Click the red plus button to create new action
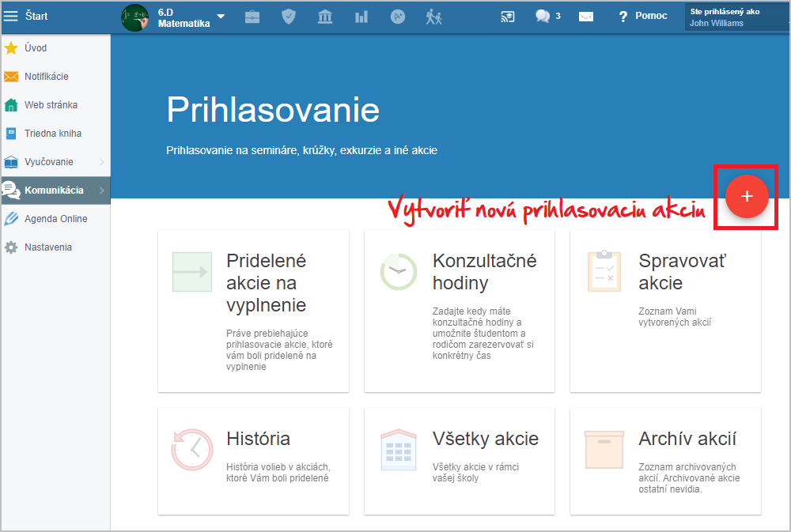The height and width of the screenshot is (532, 791). [747, 196]
